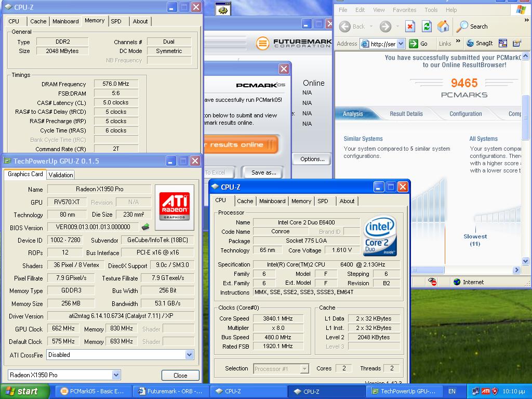Click the Back arrow icon in Internet Explorer
532x399 pixels.
pyautogui.click(x=345, y=26)
